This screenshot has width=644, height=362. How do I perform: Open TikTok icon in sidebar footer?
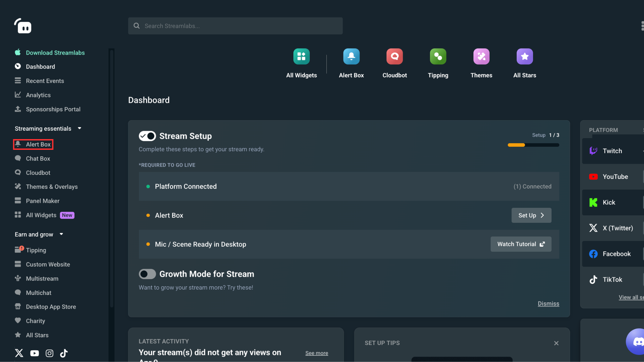(64, 353)
